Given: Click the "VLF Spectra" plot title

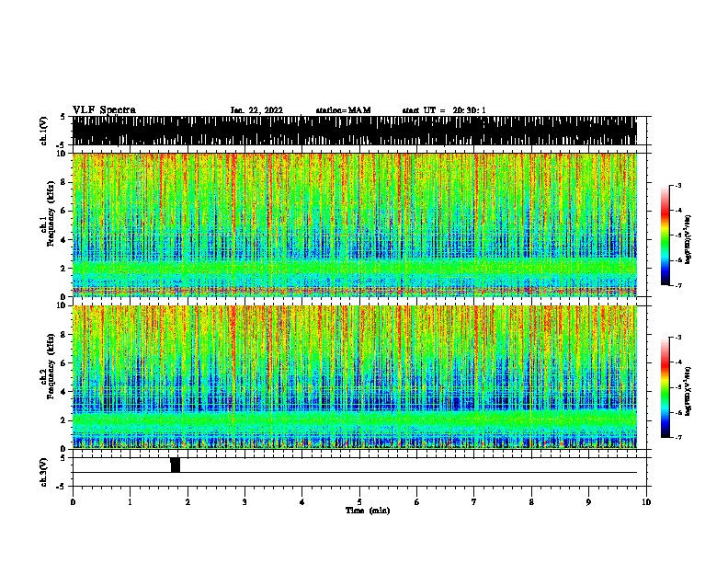Looking at the screenshot, I should point(104,110).
